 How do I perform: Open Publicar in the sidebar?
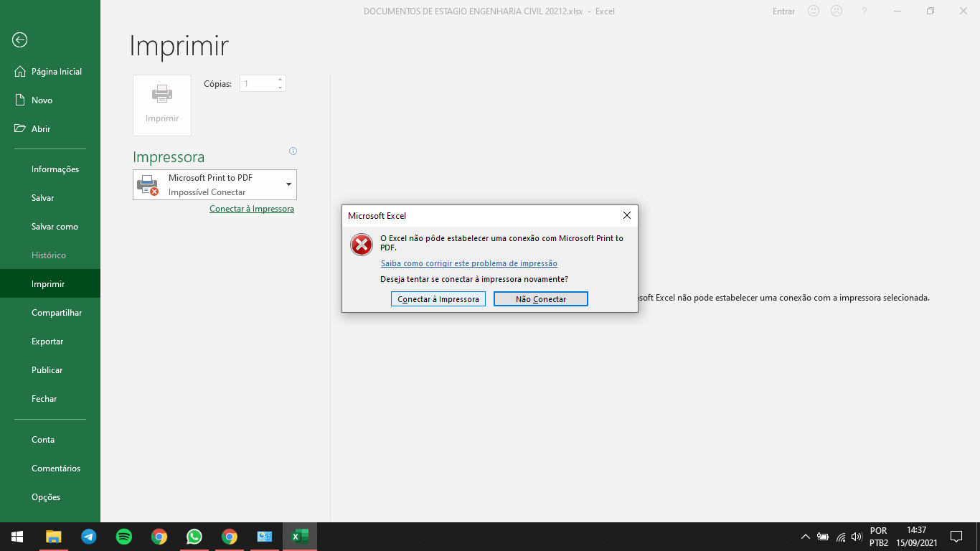(x=50, y=370)
